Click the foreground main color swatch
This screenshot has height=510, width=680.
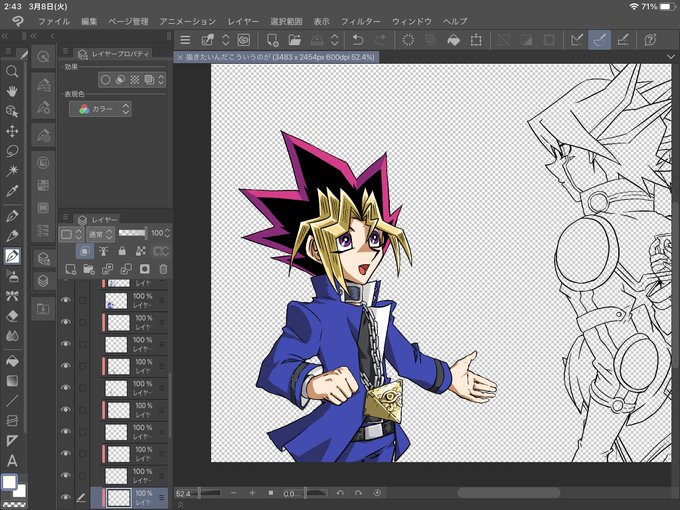(9, 482)
